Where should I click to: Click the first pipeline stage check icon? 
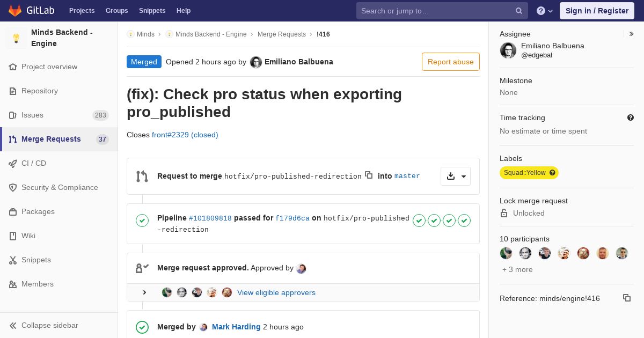419,221
